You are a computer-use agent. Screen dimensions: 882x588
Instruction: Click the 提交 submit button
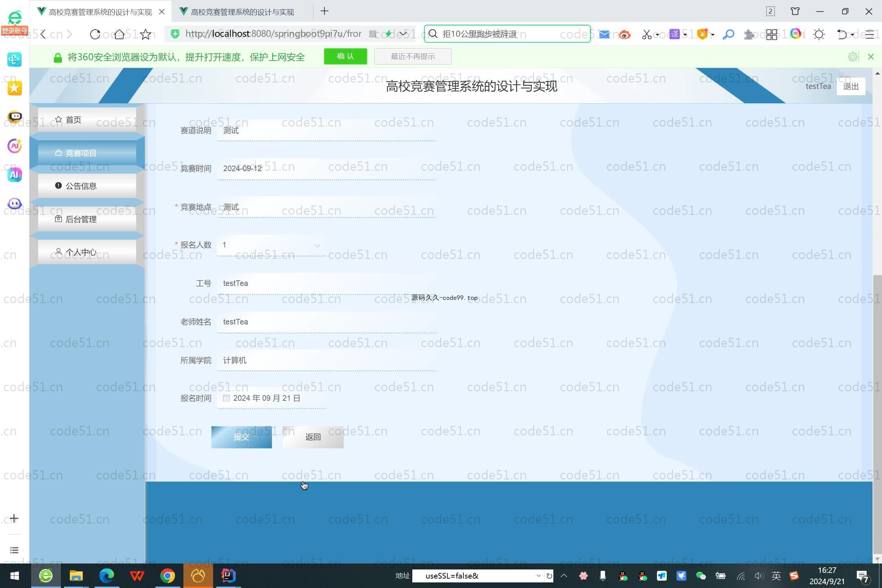click(241, 437)
